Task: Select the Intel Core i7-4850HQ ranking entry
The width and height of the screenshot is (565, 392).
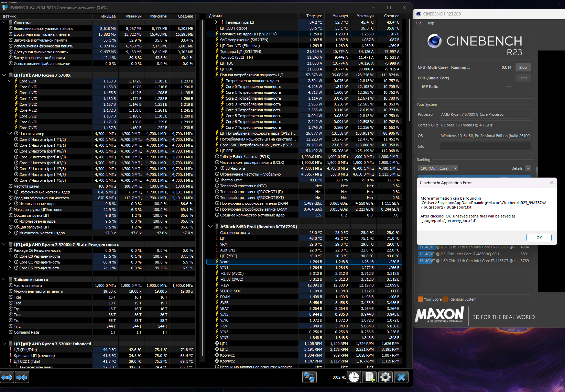Action: click(x=474, y=254)
